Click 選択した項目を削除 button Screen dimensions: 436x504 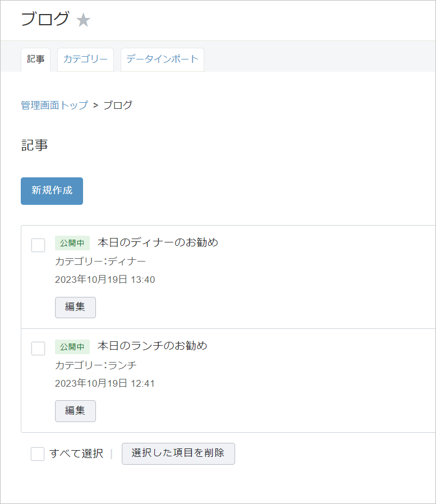[178, 453]
